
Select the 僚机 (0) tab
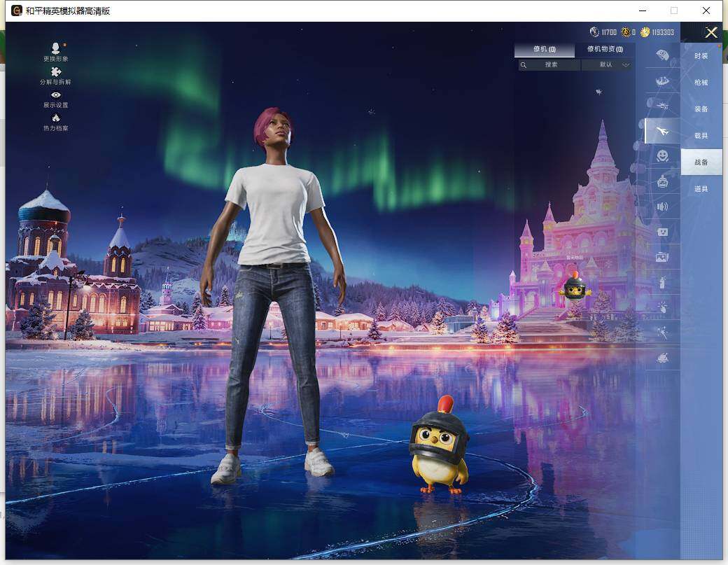[544, 49]
